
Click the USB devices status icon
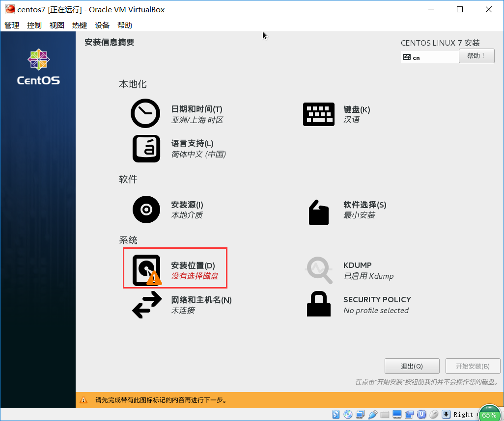(x=372, y=414)
